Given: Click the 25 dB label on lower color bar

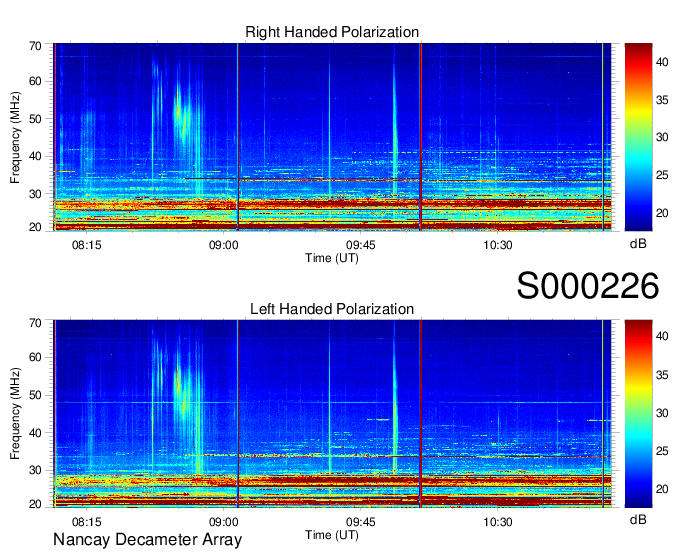Looking at the screenshot, I should tap(662, 451).
